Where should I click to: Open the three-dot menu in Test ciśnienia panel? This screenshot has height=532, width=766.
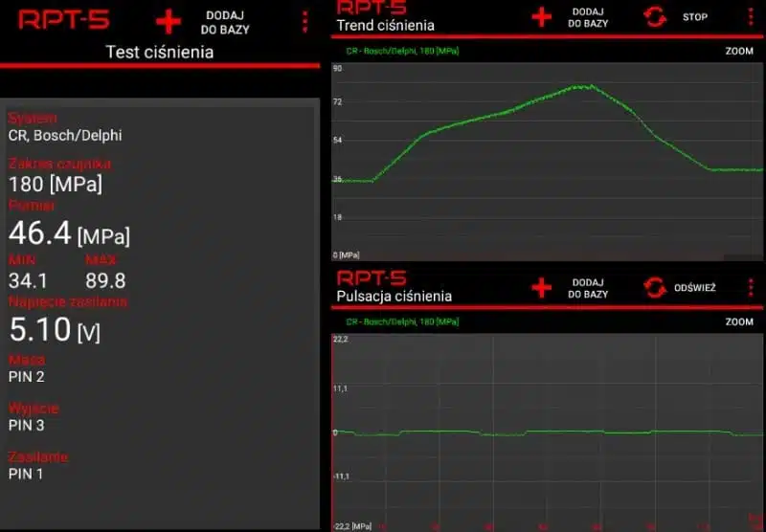click(x=304, y=22)
